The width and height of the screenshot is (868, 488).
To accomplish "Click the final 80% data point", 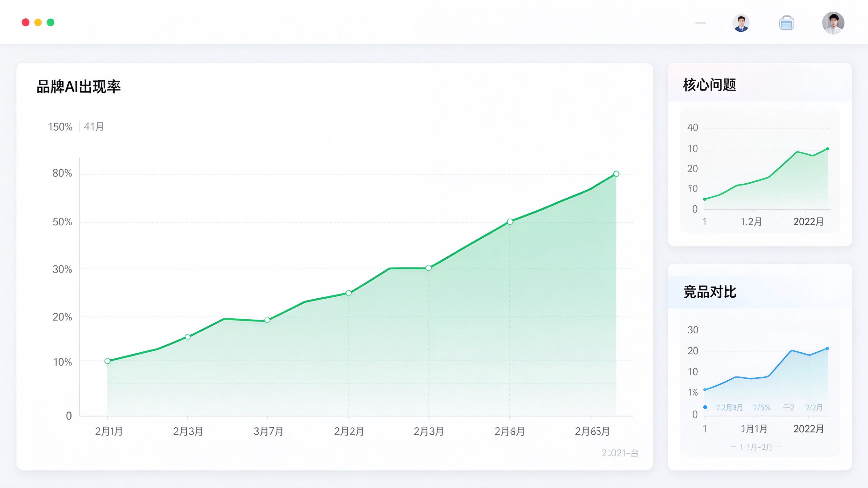I will (x=616, y=174).
